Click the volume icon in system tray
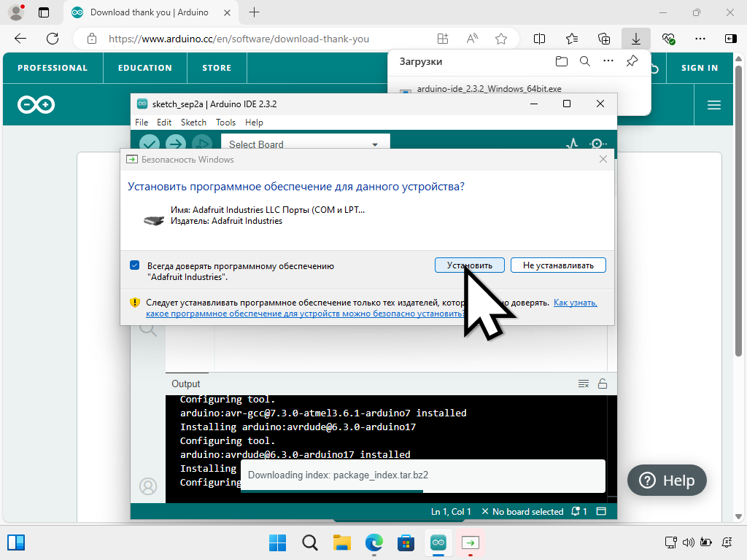The width and height of the screenshot is (747, 560). [x=688, y=542]
